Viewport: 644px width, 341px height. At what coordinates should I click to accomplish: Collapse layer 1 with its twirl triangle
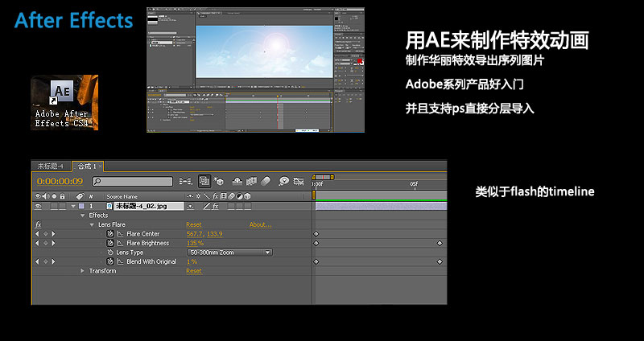[73, 206]
